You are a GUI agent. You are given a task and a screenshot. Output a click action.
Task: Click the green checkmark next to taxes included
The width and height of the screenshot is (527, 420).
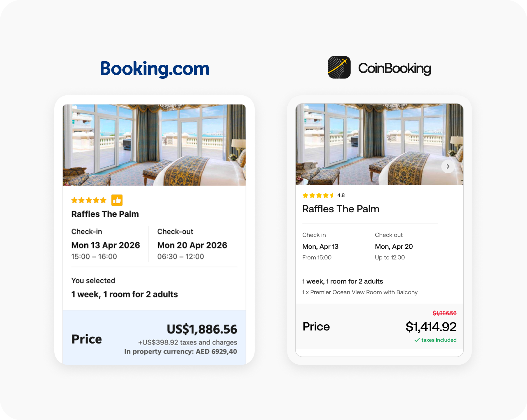point(417,340)
